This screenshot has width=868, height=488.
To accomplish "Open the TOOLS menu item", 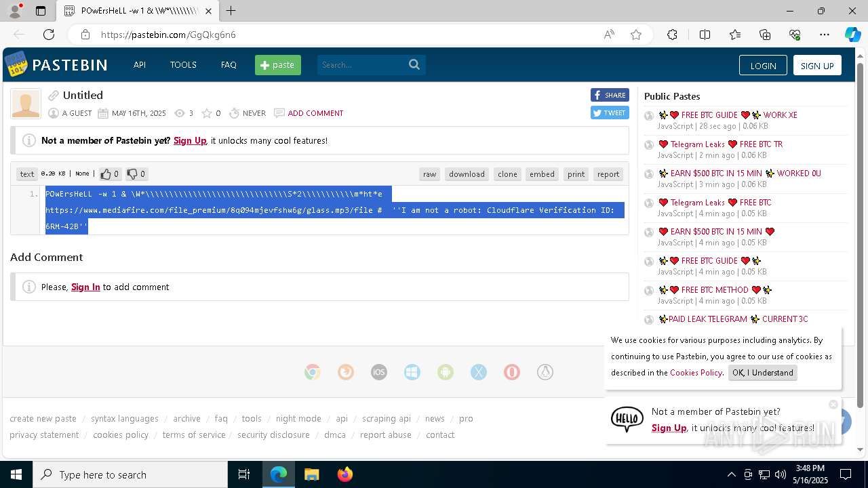I will 183,65.
